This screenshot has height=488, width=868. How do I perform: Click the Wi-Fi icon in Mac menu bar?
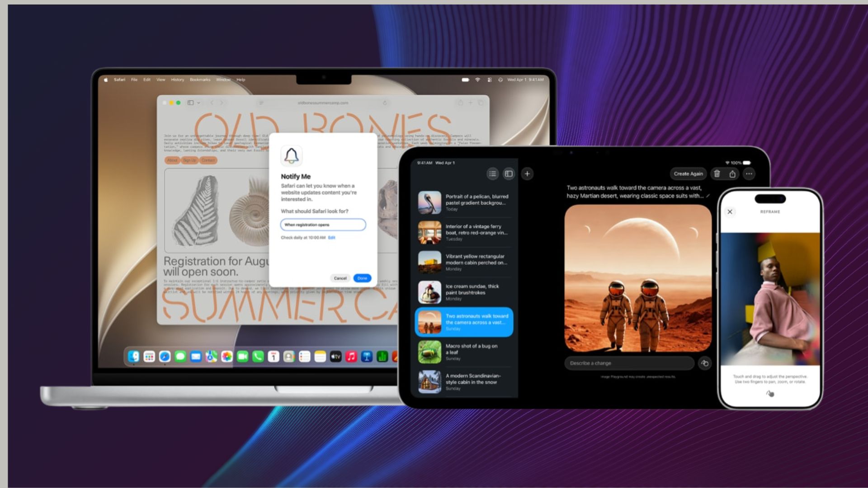pyautogui.click(x=477, y=80)
